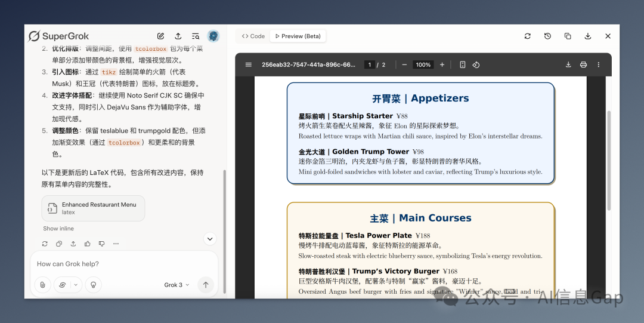Viewport: 644px width, 323px height.
Task: Click the Main Courses section heading
Action: point(420,218)
